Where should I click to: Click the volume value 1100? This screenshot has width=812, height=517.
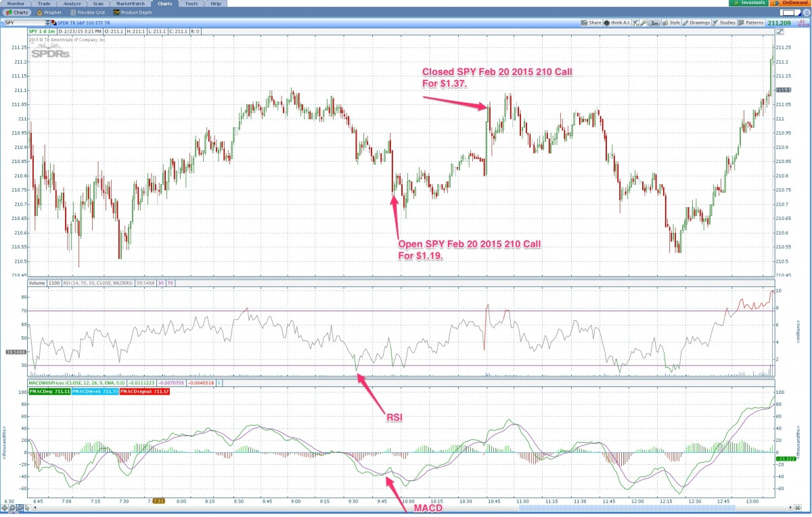(x=54, y=283)
